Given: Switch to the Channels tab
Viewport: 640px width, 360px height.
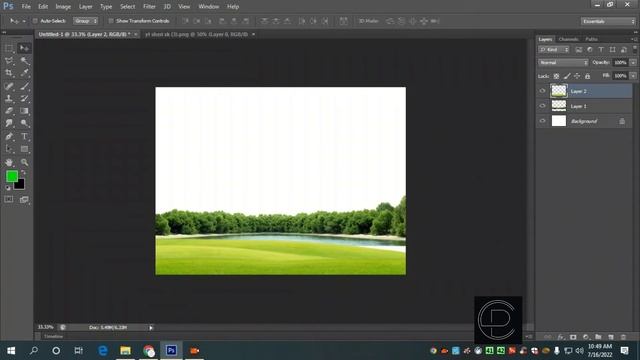Looking at the screenshot, I should tap(568, 39).
